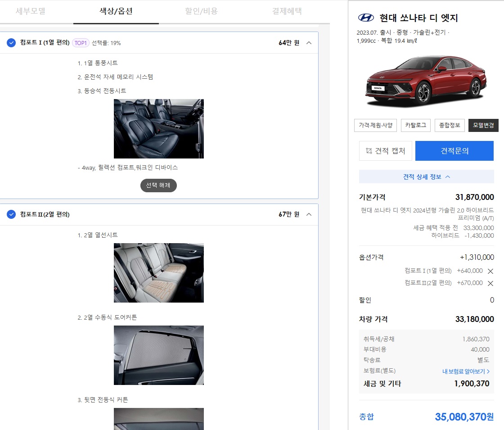
Task: Open the 2열 열선시트 image
Action: point(159,273)
